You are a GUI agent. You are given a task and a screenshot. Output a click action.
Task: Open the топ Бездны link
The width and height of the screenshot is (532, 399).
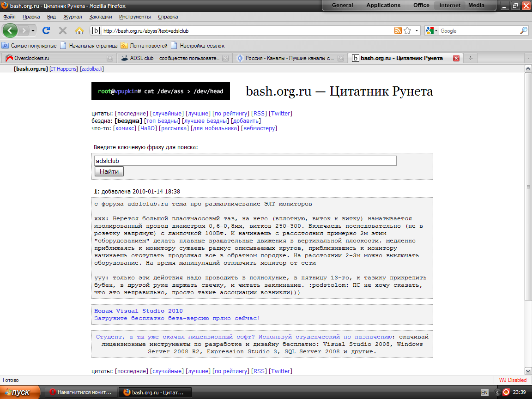[162, 121]
